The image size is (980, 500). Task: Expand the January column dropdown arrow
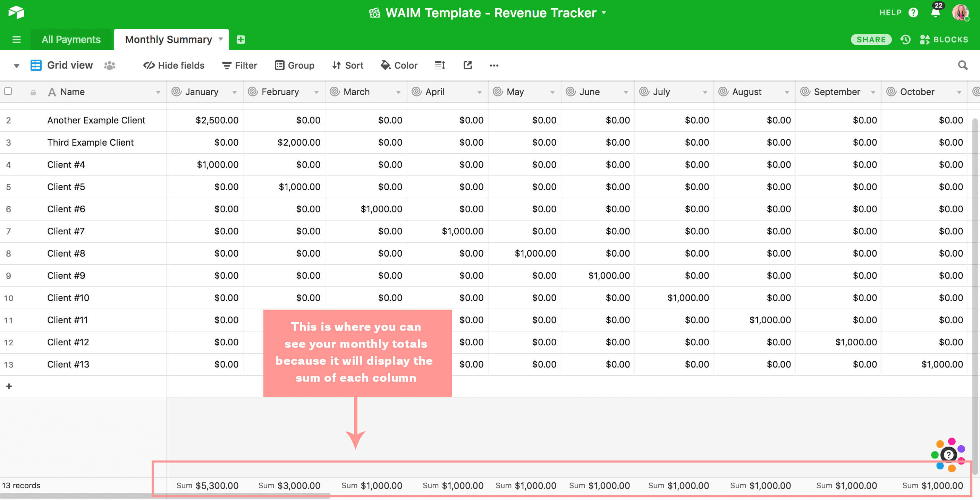234,92
